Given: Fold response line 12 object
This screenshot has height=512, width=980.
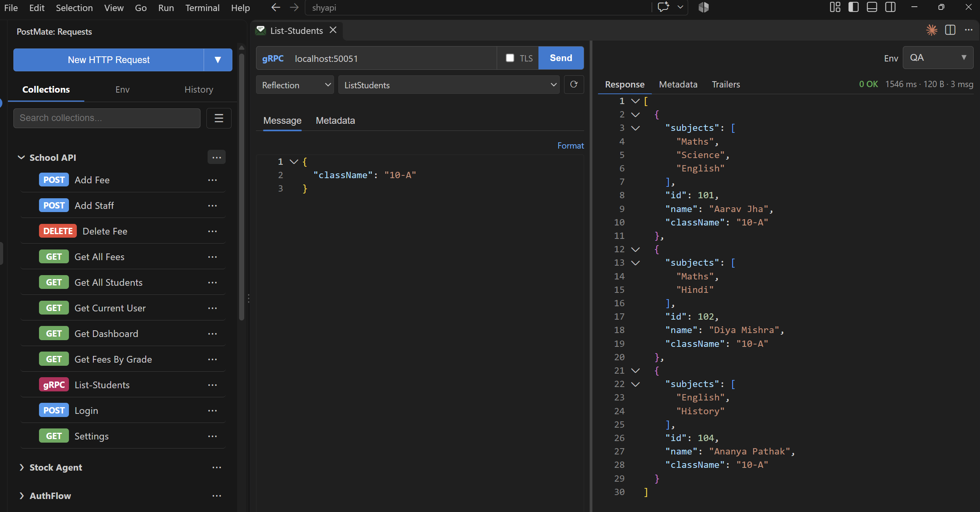Looking at the screenshot, I should click(x=635, y=249).
